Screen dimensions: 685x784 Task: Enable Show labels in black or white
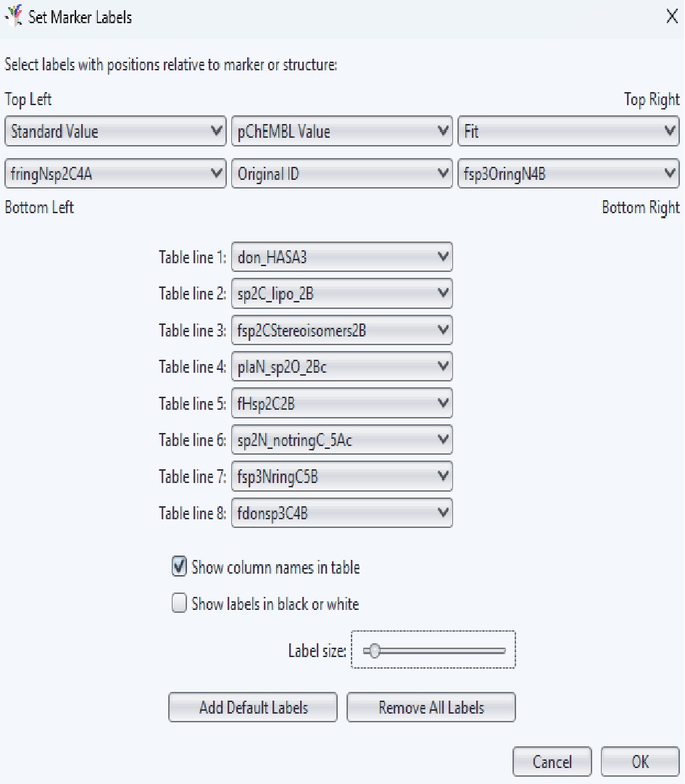tap(179, 603)
